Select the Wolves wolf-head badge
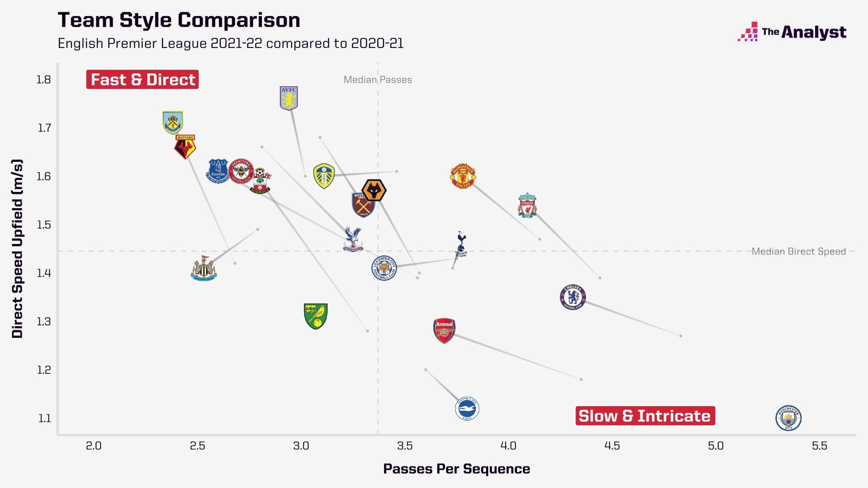The height and width of the screenshot is (488, 868). (x=374, y=191)
